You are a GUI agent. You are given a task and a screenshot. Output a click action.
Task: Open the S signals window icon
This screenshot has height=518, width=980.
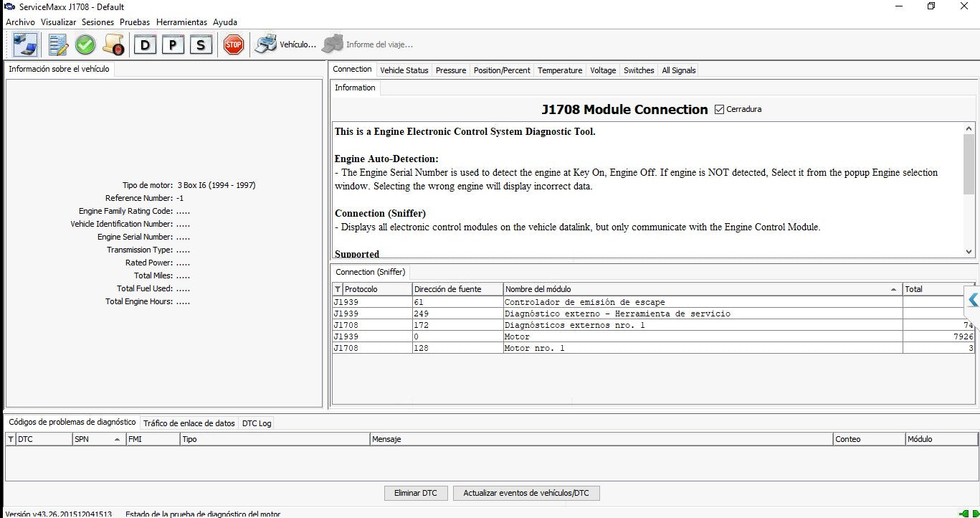(200, 44)
